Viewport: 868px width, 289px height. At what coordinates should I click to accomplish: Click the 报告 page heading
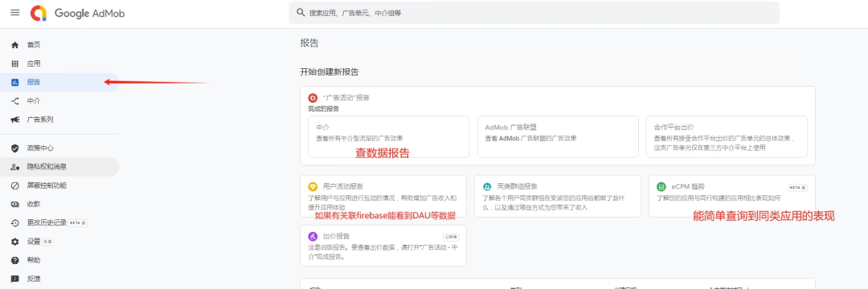[309, 43]
